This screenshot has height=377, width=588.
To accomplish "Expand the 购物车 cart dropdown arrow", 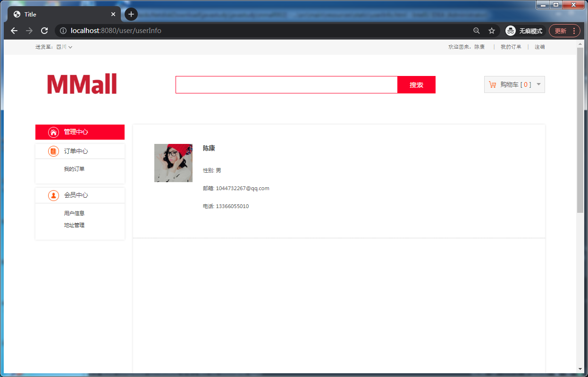I will tap(539, 84).
